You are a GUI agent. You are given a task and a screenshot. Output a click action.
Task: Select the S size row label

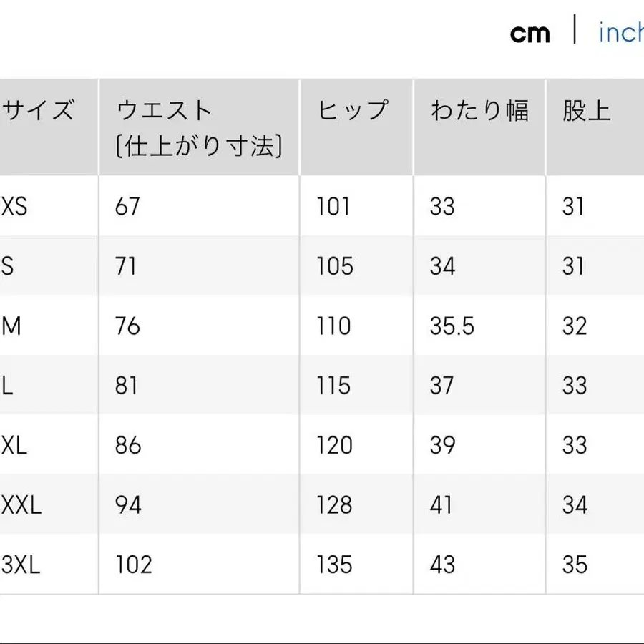(9, 266)
